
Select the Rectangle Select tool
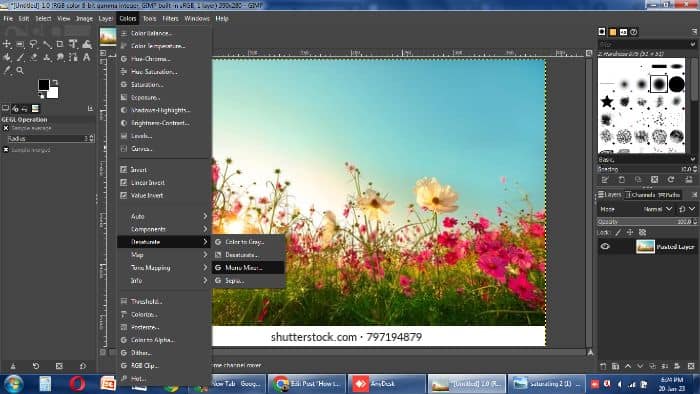pyautogui.click(x=20, y=44)
